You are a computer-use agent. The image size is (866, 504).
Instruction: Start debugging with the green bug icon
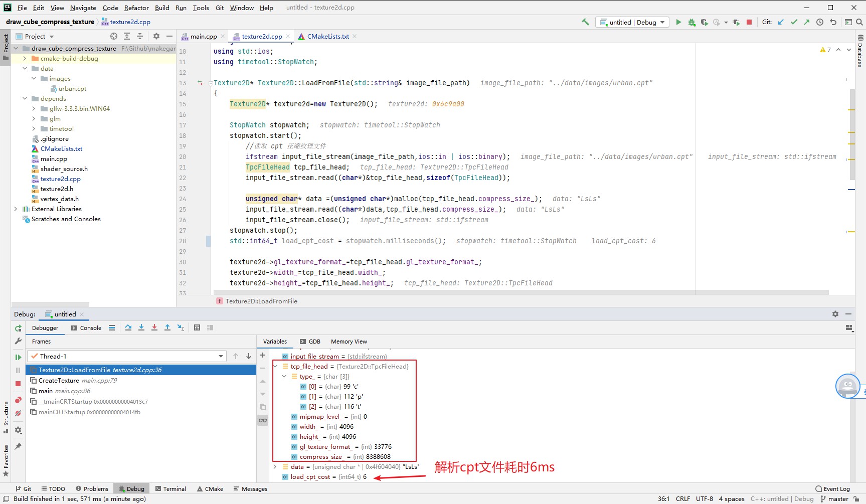click(692, 22)
